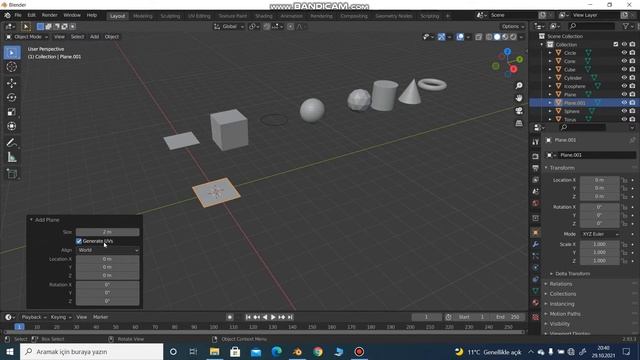Switch to the Modeling workspace tab
Viewport: 640px width, 360px height.
tap(143, 16)
